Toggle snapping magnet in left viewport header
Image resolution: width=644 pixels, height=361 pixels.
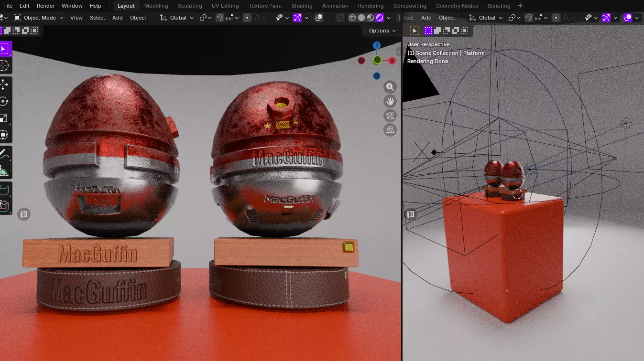[220, 18]
